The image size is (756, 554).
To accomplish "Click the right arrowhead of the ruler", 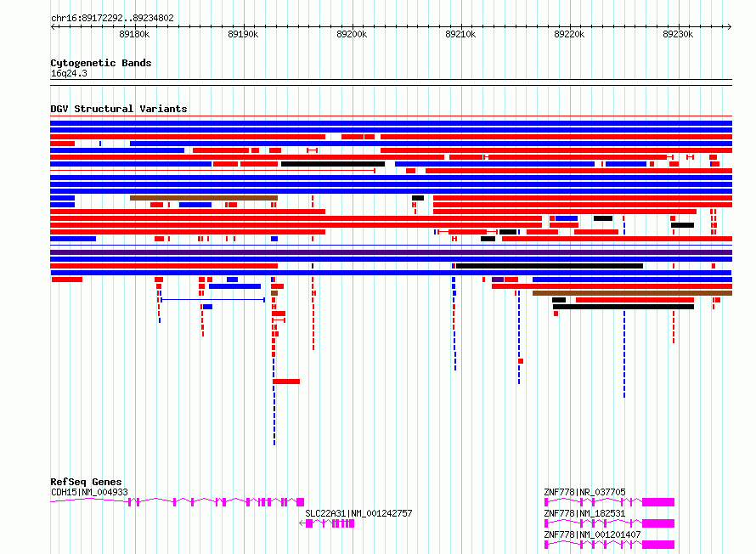I will coord(730,27).
